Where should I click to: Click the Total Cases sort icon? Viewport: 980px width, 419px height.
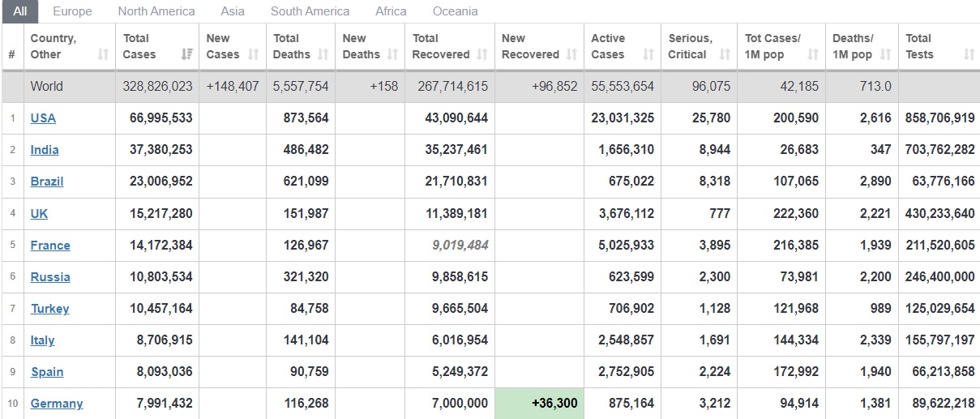(187, 54)
